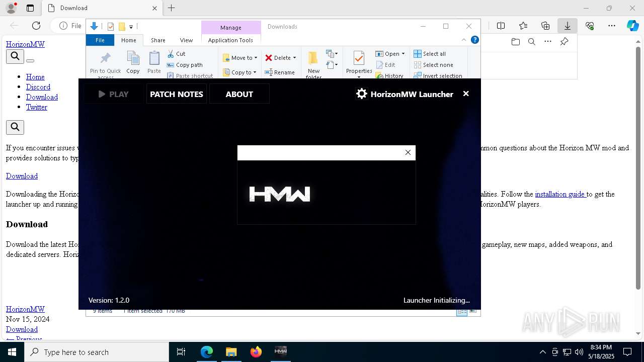Open the PATCH NOTES tab in launcher
The height and width of the screenshot is (362, 644).
[x=177, y=94]
